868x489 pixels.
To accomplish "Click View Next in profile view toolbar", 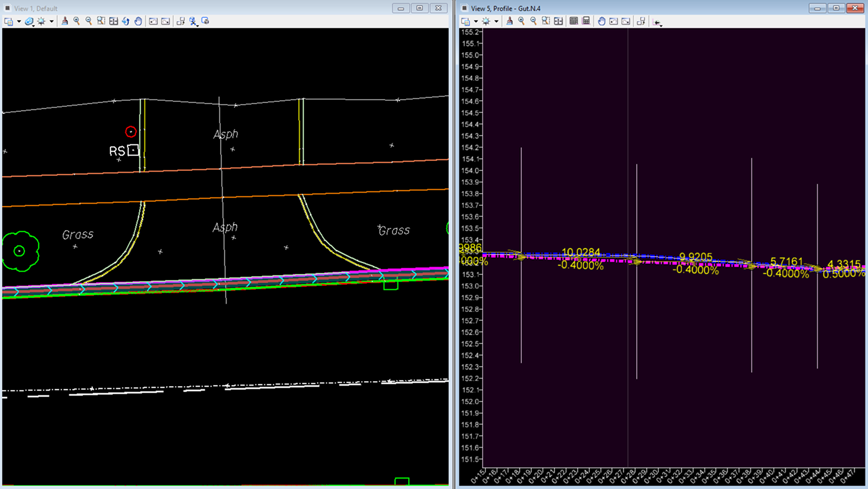I will 626,21.
